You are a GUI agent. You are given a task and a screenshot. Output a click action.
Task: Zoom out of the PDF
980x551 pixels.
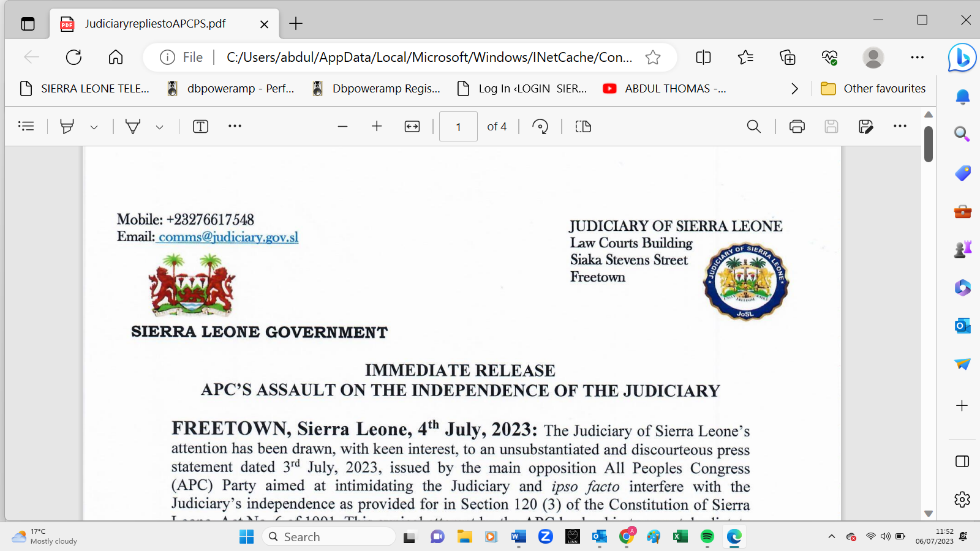(342, 126)
